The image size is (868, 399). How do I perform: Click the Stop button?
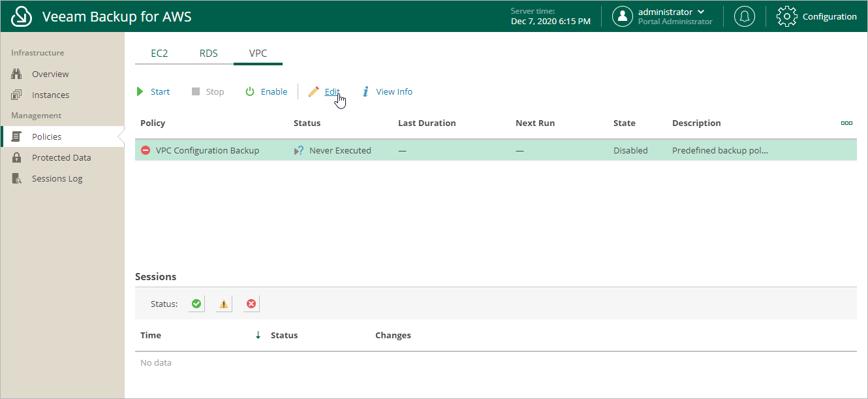(x=208, y=91)
